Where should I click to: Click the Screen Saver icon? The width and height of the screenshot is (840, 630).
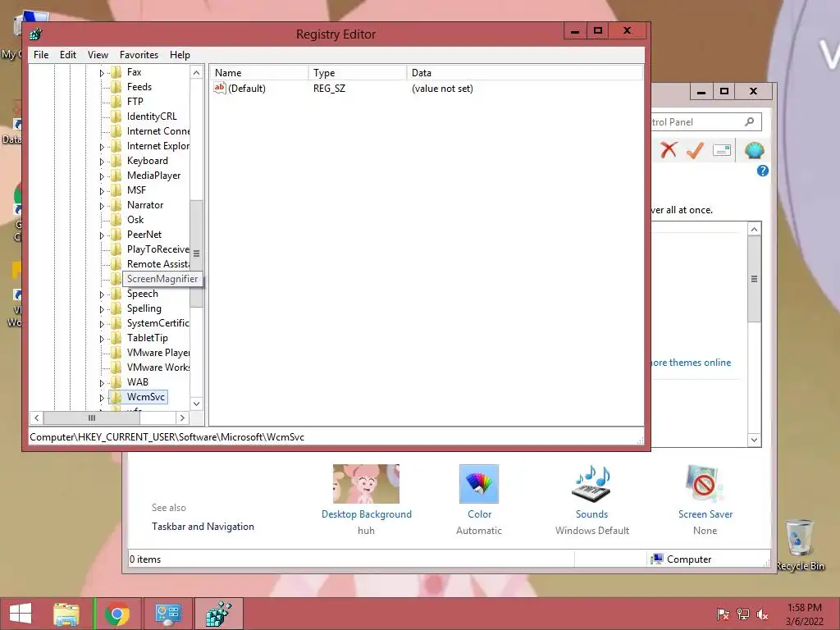705,484
